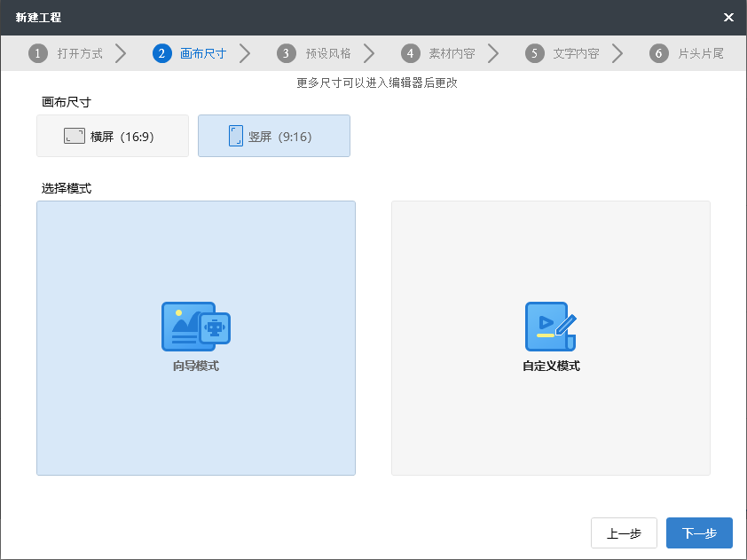Click the 向导模式 label text
Image resolution: width=747 pixels, height=560 pixels.
[x=196, y=366]
